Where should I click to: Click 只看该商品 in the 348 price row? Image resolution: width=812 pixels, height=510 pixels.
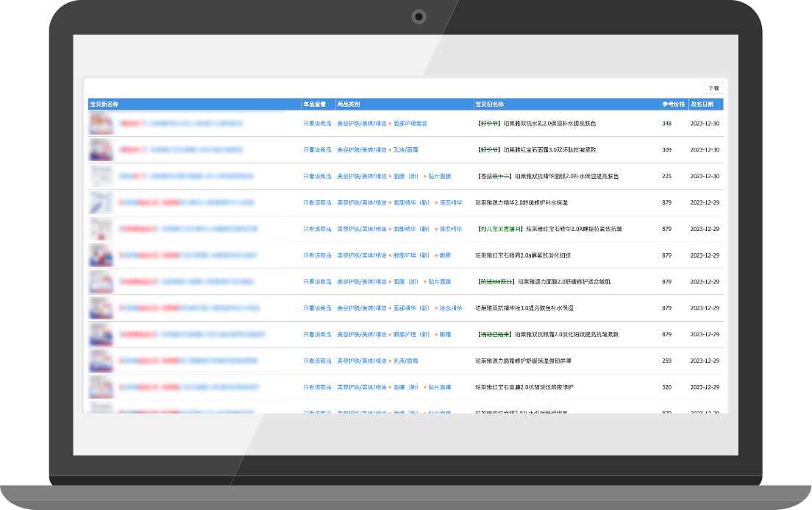pos(317,124)
